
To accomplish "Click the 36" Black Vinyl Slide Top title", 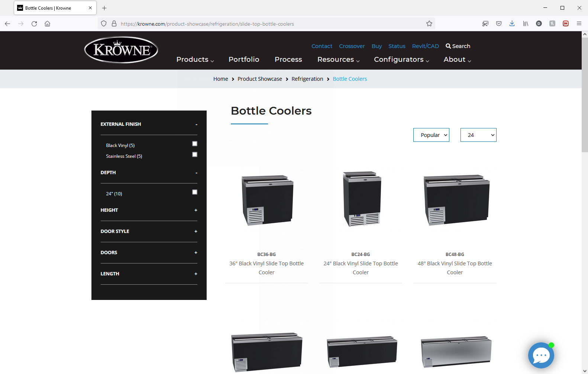I will tap(266, 268).
